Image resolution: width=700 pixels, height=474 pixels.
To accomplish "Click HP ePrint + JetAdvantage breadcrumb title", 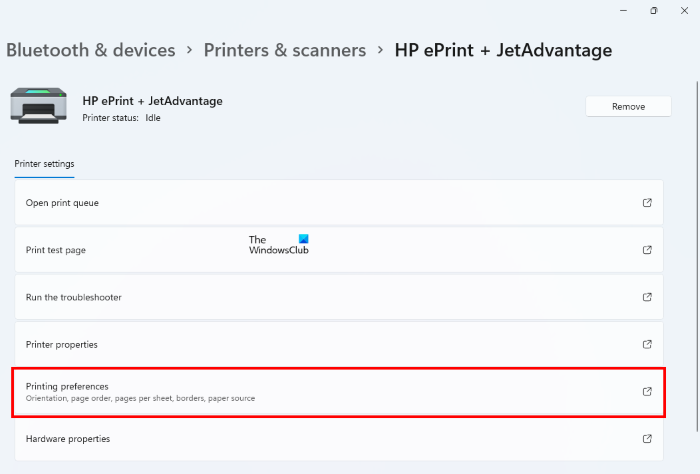I will 503,49.
